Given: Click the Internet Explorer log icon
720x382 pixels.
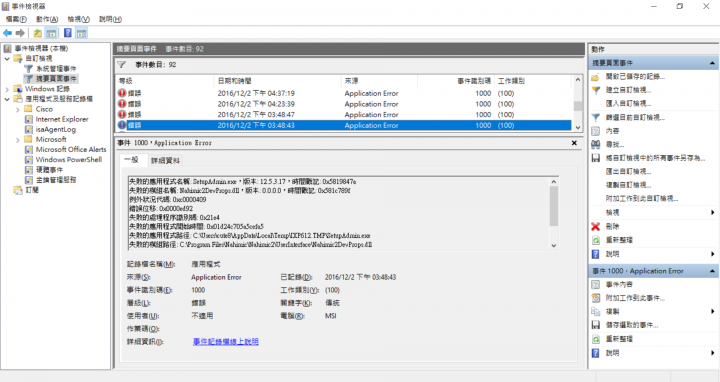Looking at the screenshot, I should pyautogui.click(x=28, y=119).
